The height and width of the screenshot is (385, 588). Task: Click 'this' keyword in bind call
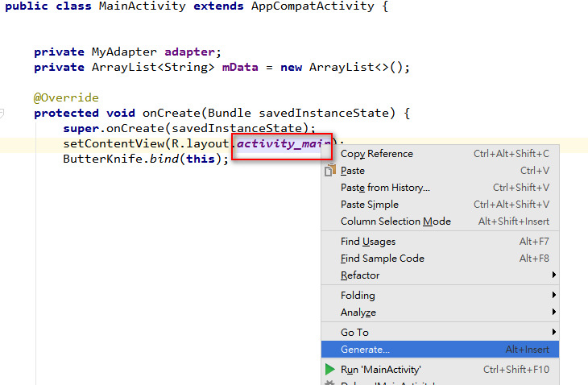click(x=201, y=159)
